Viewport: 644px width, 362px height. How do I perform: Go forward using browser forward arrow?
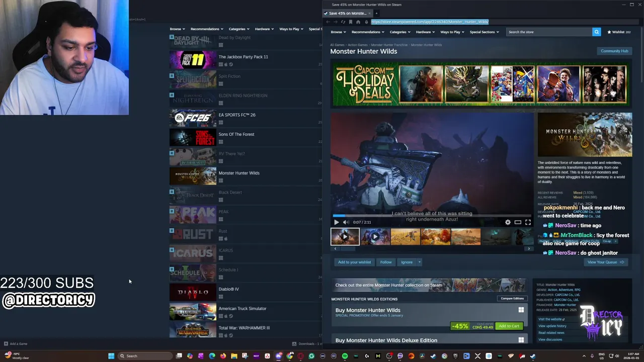(336, 22)
